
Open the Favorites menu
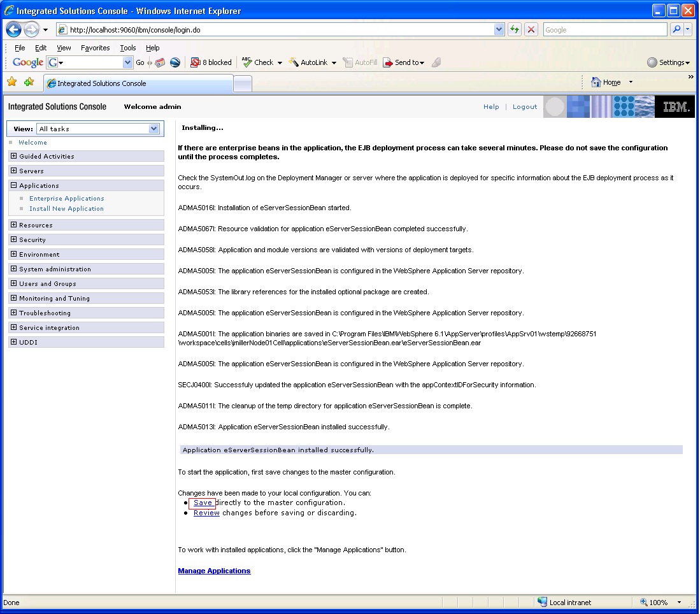[x=95, y=48]
